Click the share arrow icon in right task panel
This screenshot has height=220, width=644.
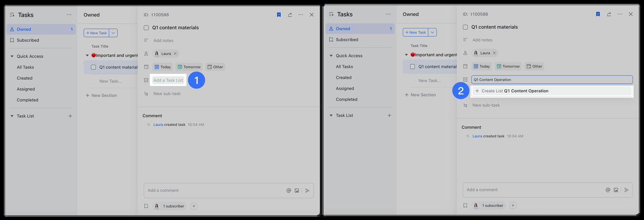609,15
